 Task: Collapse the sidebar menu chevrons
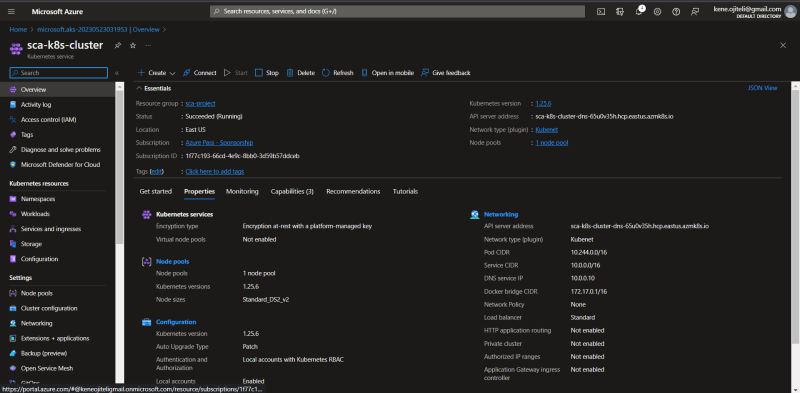click(x=117, y=73)
